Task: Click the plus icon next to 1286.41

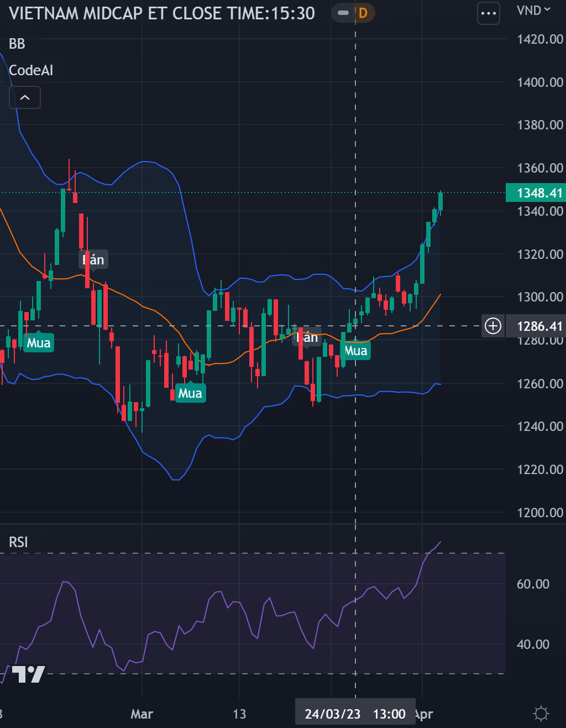Action: pos(492,326)
